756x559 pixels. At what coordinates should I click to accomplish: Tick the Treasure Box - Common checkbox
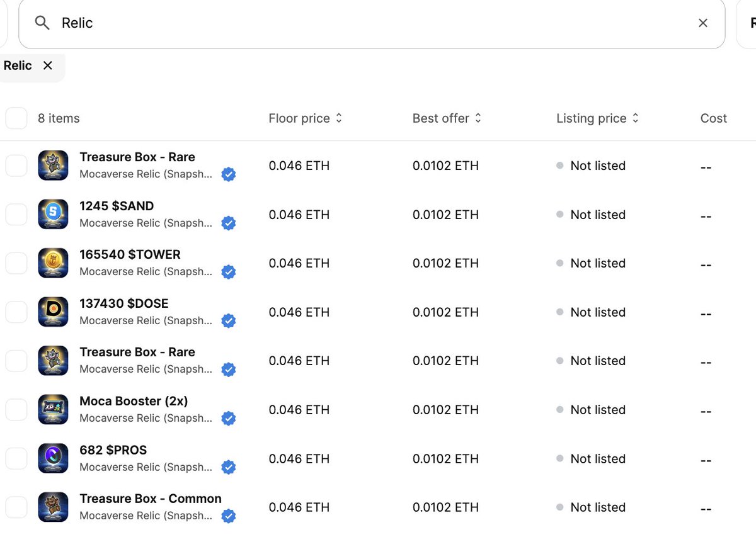[16, 507]
